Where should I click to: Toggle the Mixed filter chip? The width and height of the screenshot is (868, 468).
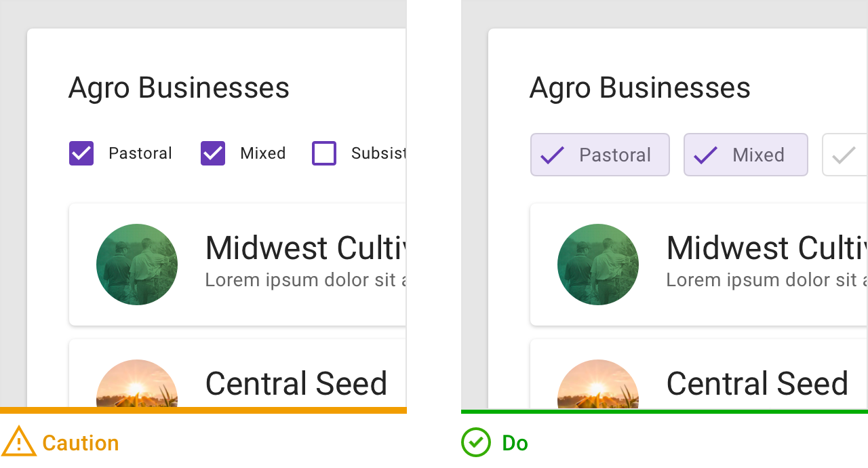[x=746, y=155]
